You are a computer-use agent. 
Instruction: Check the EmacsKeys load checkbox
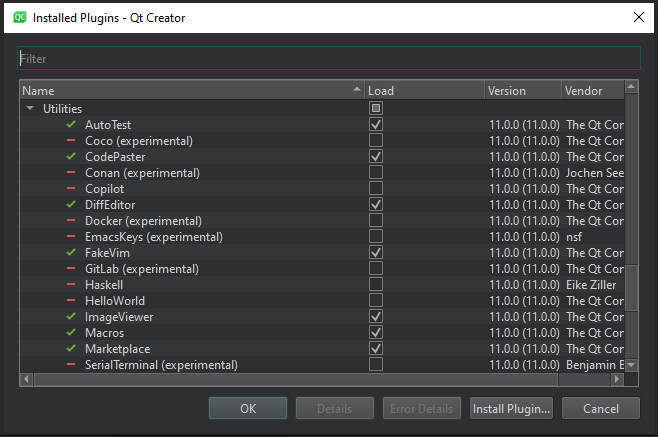point(376,236)
